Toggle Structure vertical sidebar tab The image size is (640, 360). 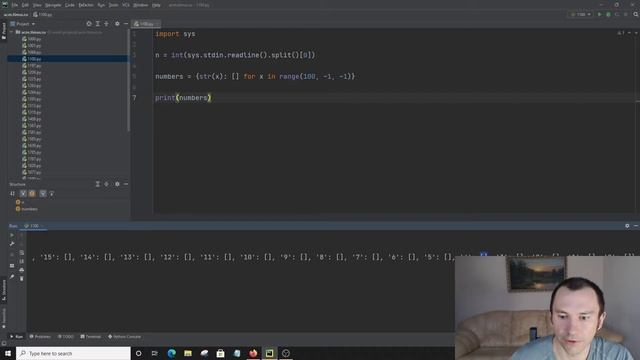pyautogui.click(x=4, y=290)
